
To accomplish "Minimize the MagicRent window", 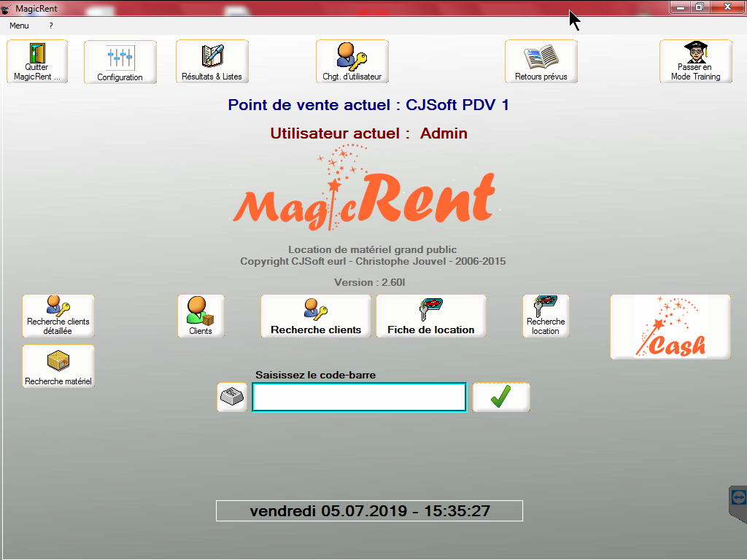I will pyautogui.click(x=681, y=7).
